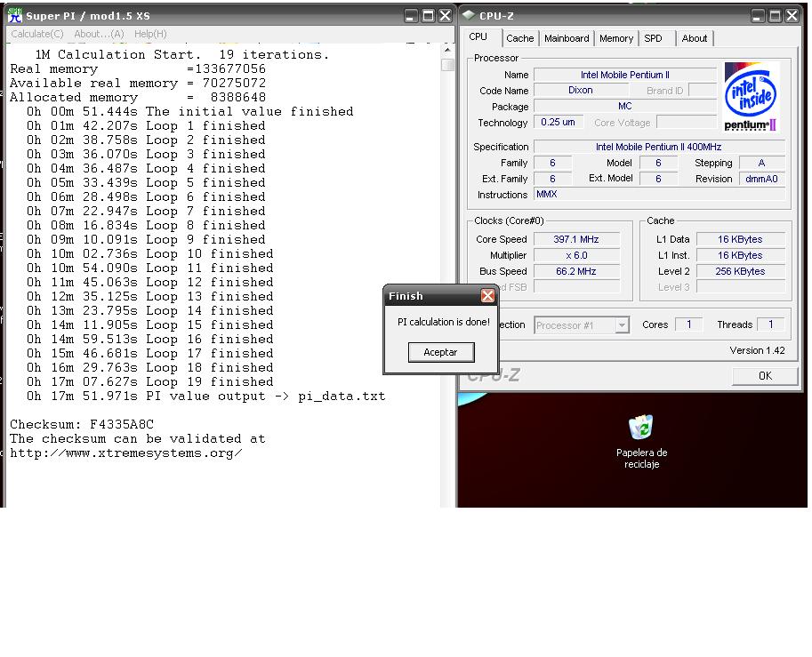
Task: Click the Loop 10 finished line
Action: tap(150, 253)
